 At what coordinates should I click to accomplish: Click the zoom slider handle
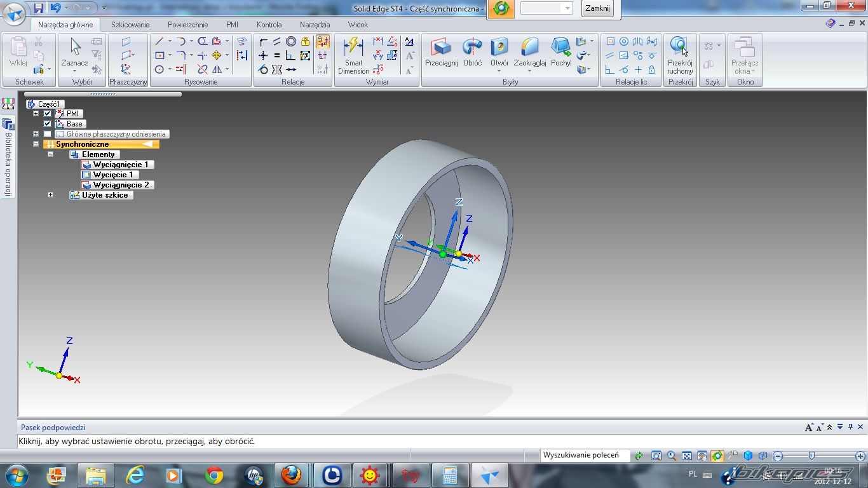(x=811, y=456)
